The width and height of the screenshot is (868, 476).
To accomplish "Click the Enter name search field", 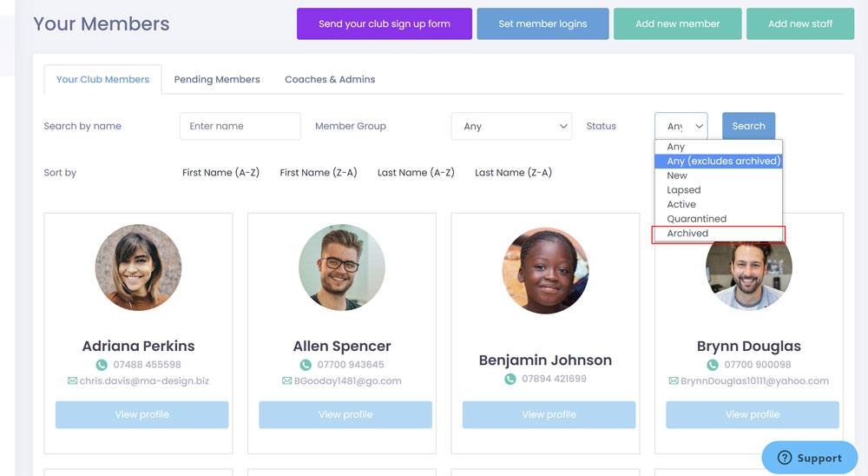I will coord(240,126).
